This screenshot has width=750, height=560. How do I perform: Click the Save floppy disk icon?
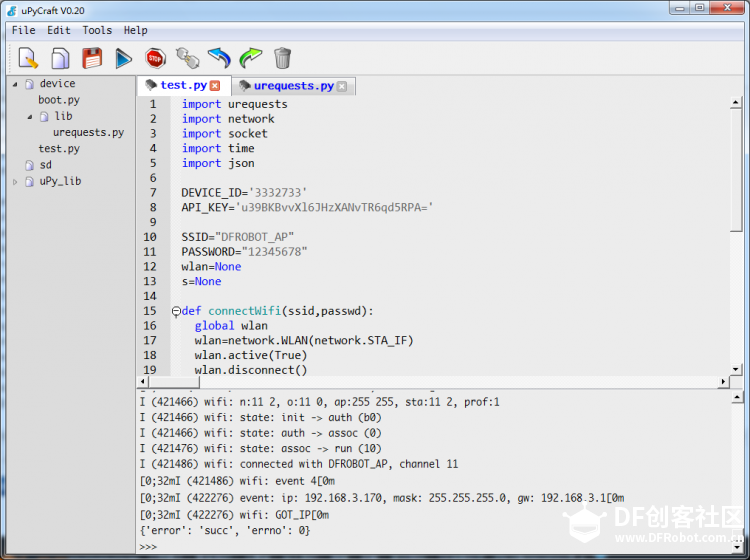click(92, 58)
